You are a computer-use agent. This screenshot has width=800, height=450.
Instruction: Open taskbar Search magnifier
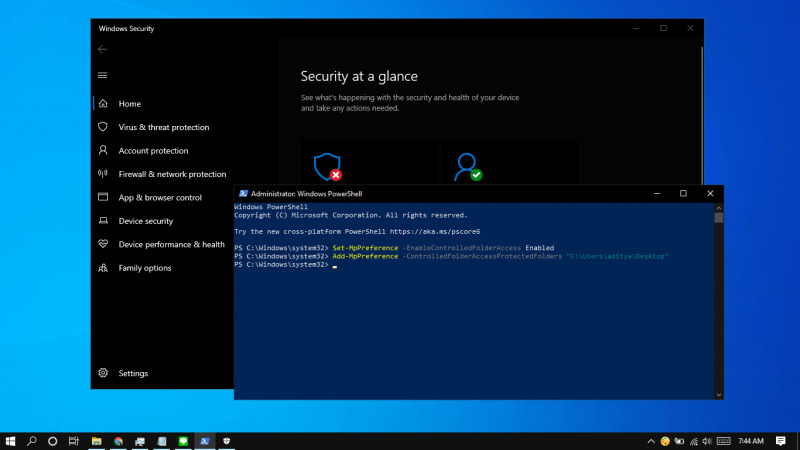[32, 441]
